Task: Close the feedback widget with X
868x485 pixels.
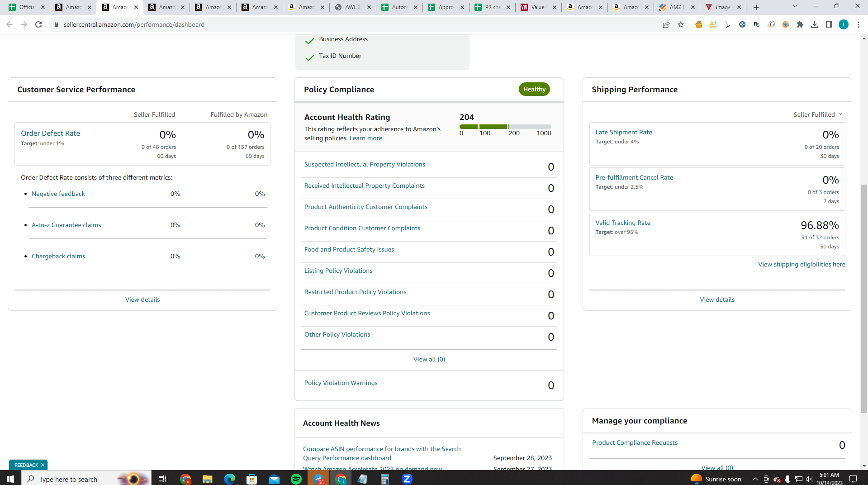Action: point(43,465)
